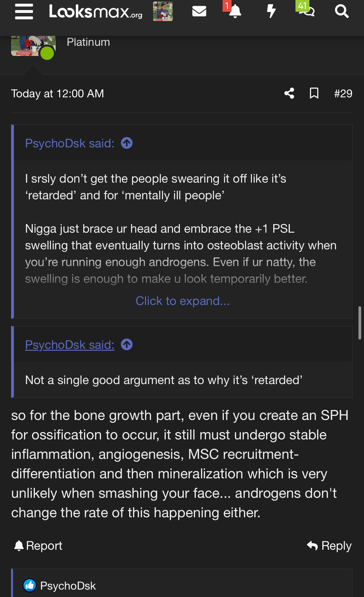Viewport: 364px width, 597px height.
Task: Open your account avatar menu in header
Action: [x=163, y=11]
